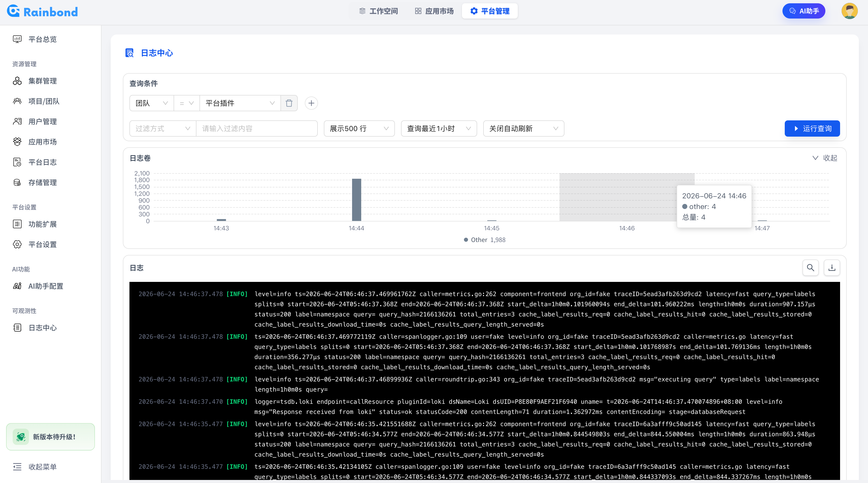Image resolution: width=868 pixels, height=483 pixels.
Task: Click the 平台总览 monitor icon
Action: (17, 39)
